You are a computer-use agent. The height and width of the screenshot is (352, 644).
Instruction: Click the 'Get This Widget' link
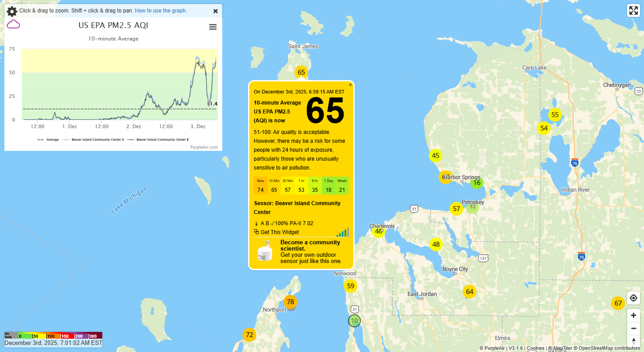[279, 232]
